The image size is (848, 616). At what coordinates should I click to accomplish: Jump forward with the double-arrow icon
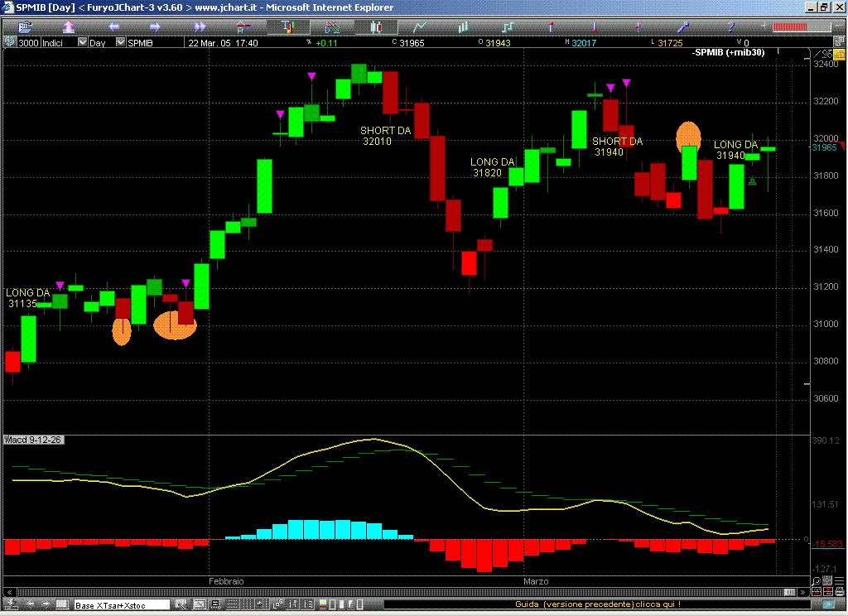tap(200, 27)
